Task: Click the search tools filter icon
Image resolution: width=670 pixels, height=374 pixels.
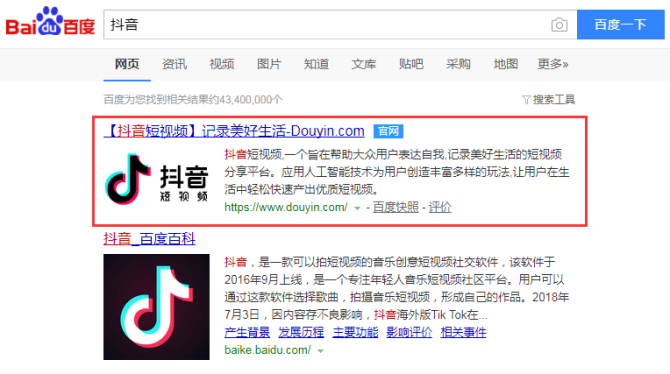Action: [526, 100]
